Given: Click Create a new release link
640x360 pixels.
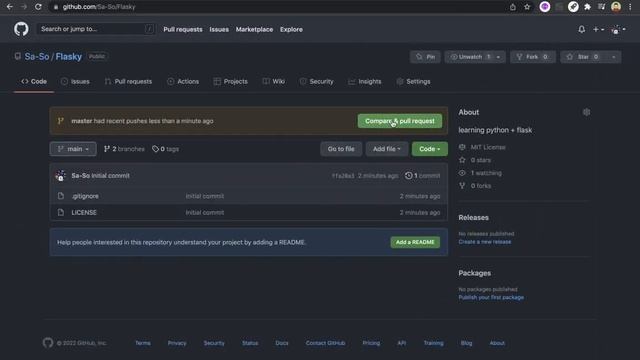Looking at the screenshot, I should [484, 242].
